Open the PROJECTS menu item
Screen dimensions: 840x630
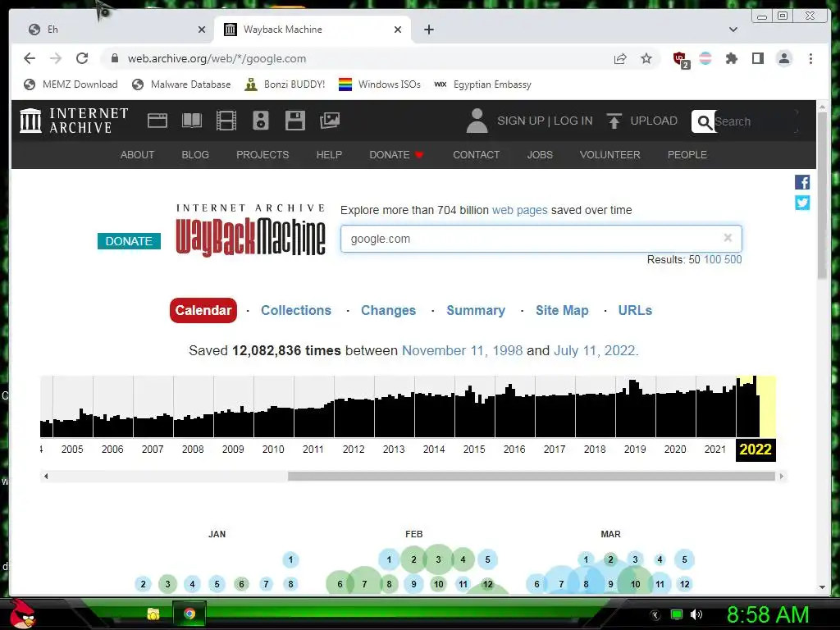tap(262, 155)
